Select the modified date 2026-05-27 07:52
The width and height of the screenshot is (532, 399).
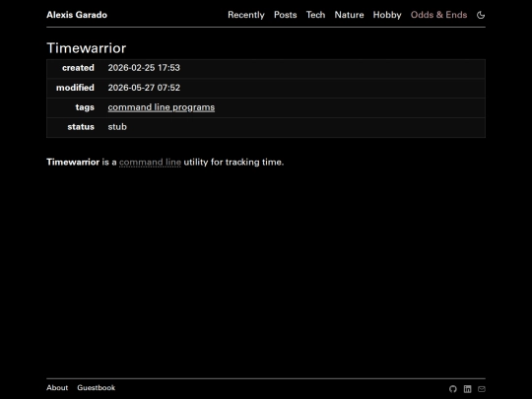tap(144, 88)
